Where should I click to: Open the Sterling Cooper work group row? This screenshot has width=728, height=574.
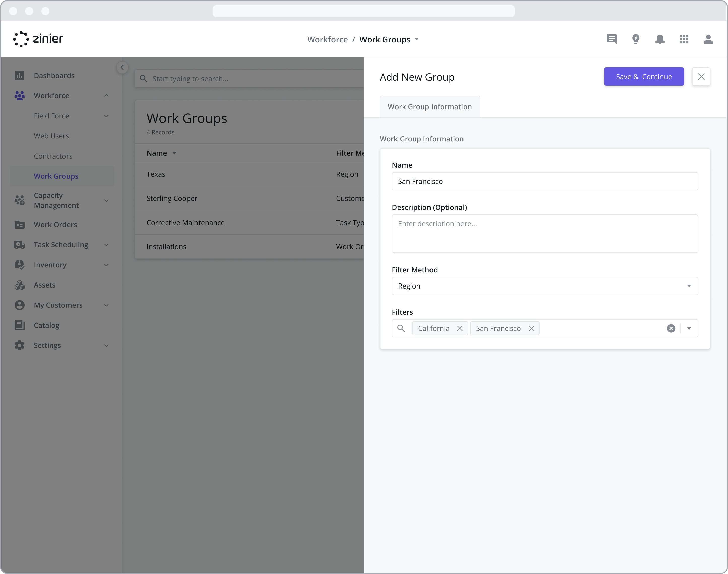(249, 198)
